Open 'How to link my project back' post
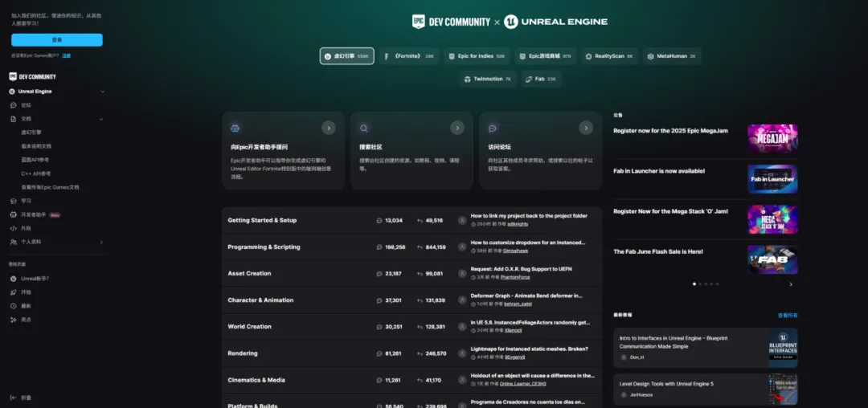Viewport: 868px width, 408px height. tap(529, 216)
